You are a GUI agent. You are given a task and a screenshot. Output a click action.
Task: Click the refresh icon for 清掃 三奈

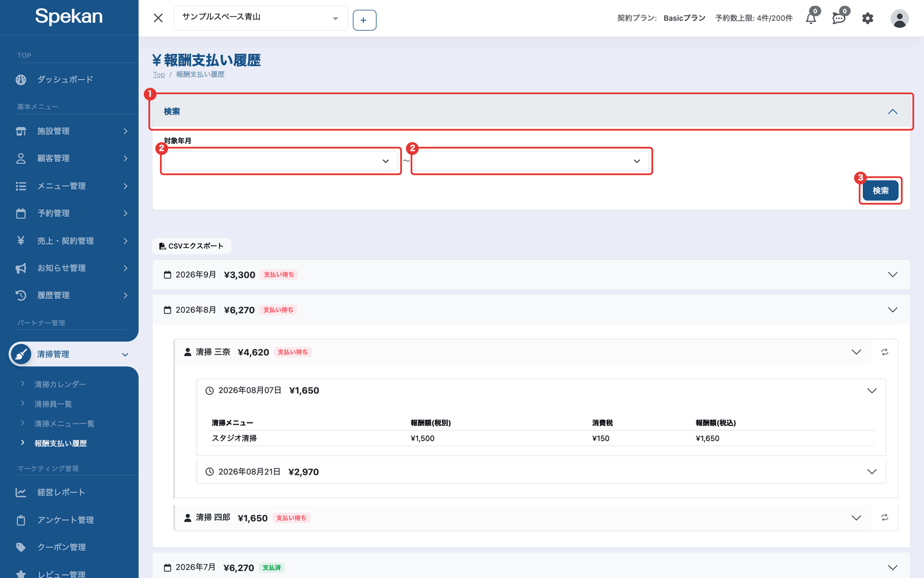pos(885,352)
